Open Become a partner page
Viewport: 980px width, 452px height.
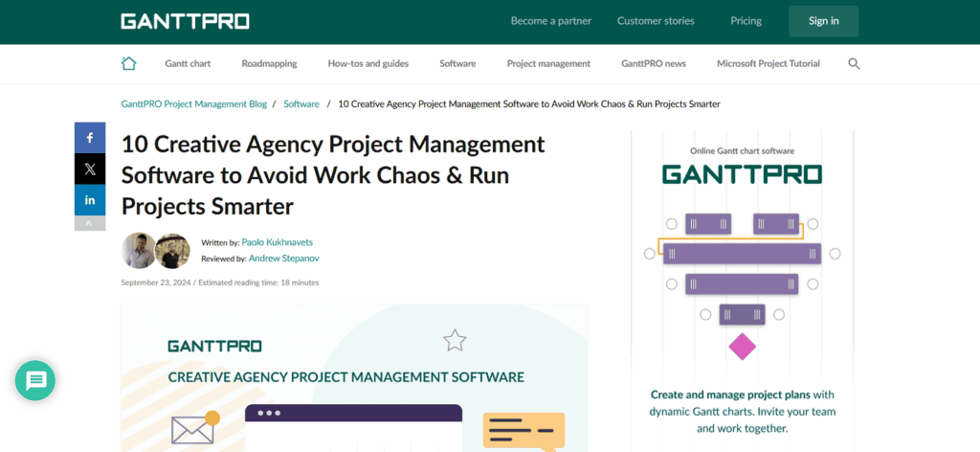551,21
